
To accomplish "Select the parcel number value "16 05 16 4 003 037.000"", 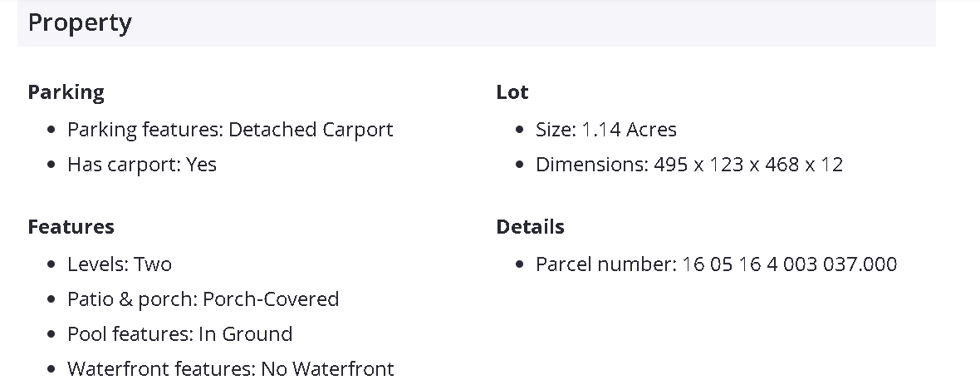I will [x=790, y=264].
